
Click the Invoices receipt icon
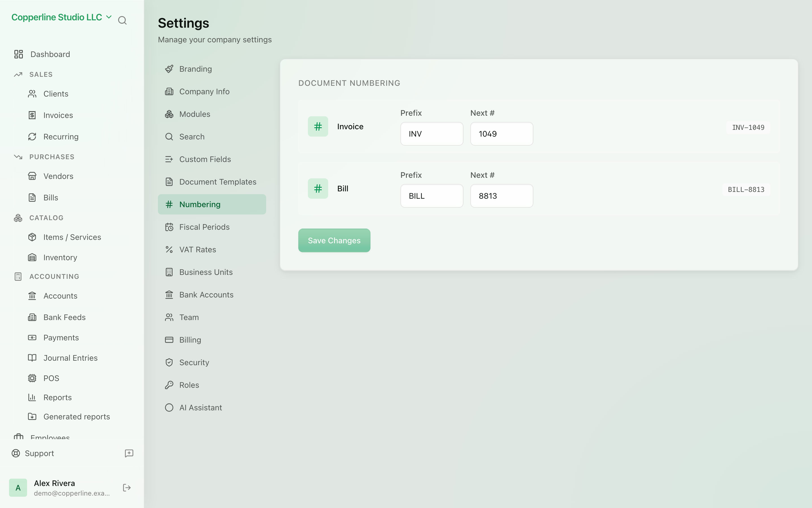click(x=32, y=115)
